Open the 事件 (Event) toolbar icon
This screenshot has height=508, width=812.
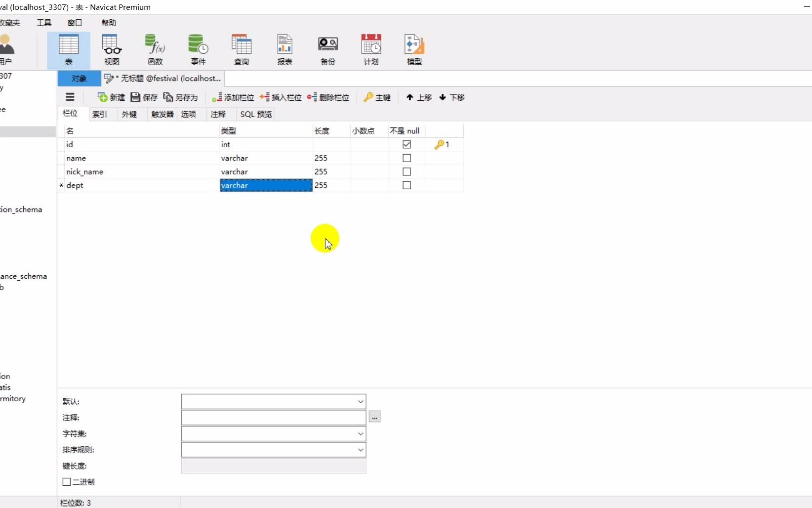199,50
